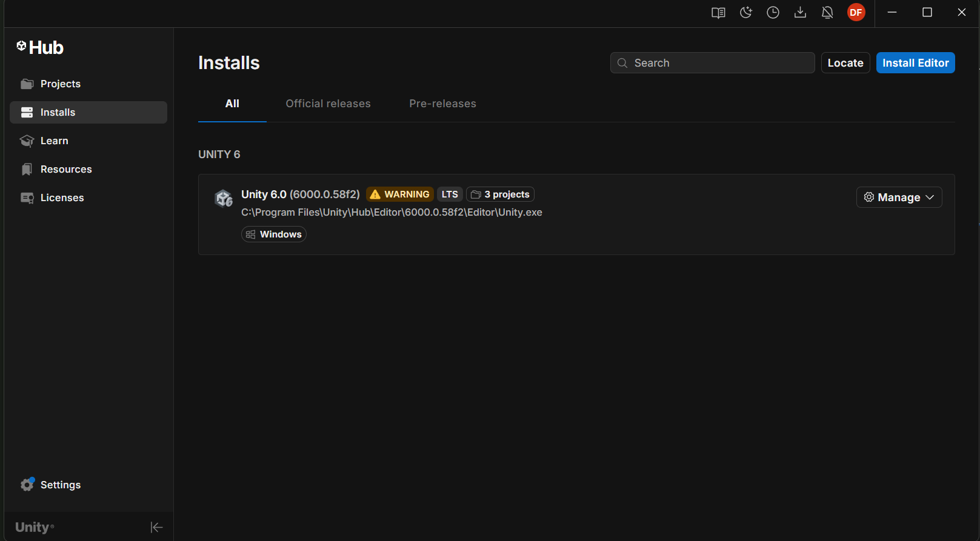The height and width of the screenshot is (541, 980).
Task: Click the search magnifier icon
Action: 622,63
